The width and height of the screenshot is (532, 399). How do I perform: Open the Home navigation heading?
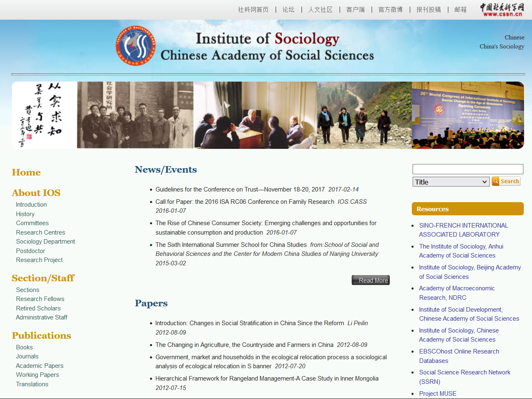(x=26, y=172)
